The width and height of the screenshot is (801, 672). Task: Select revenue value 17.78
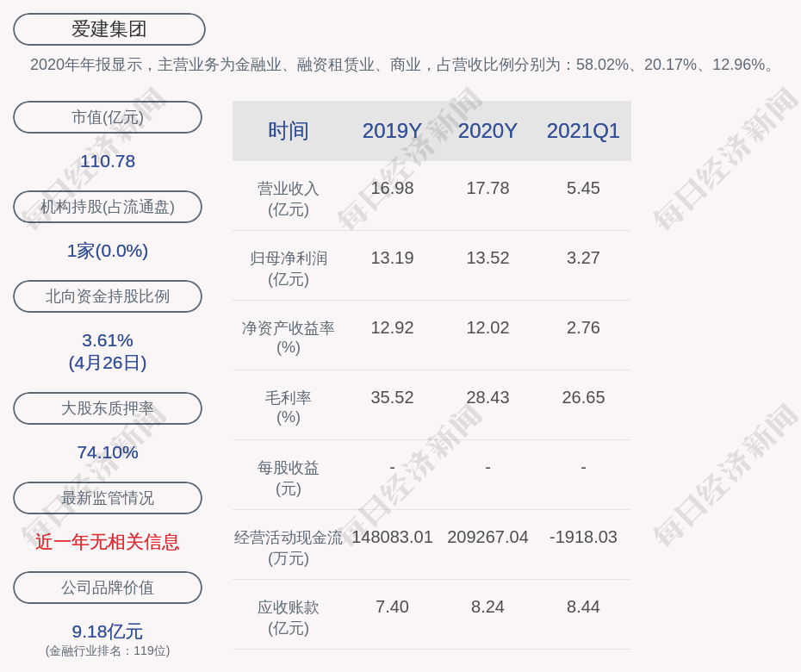[x=487, y=188]
